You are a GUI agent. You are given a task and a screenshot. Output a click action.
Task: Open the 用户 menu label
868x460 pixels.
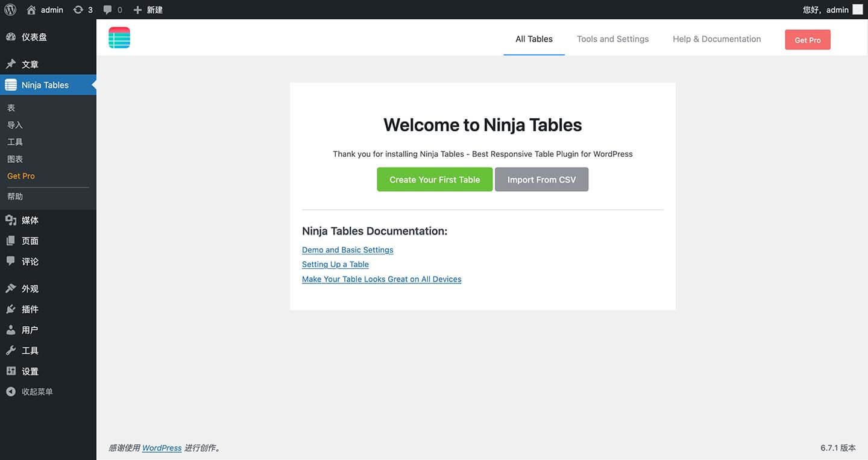pyautogui.click(x=30, y=330)
